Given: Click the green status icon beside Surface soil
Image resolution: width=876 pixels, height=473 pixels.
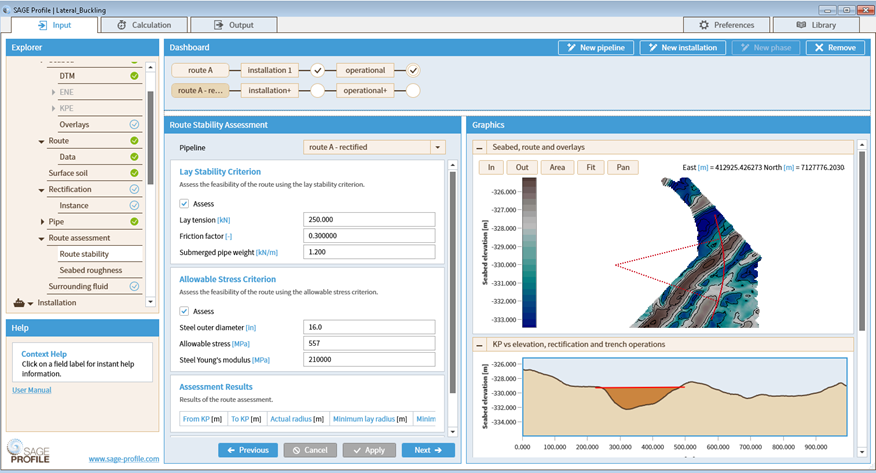Looking at the screenshot, I should pyautogui.click(x=134, y=173).
